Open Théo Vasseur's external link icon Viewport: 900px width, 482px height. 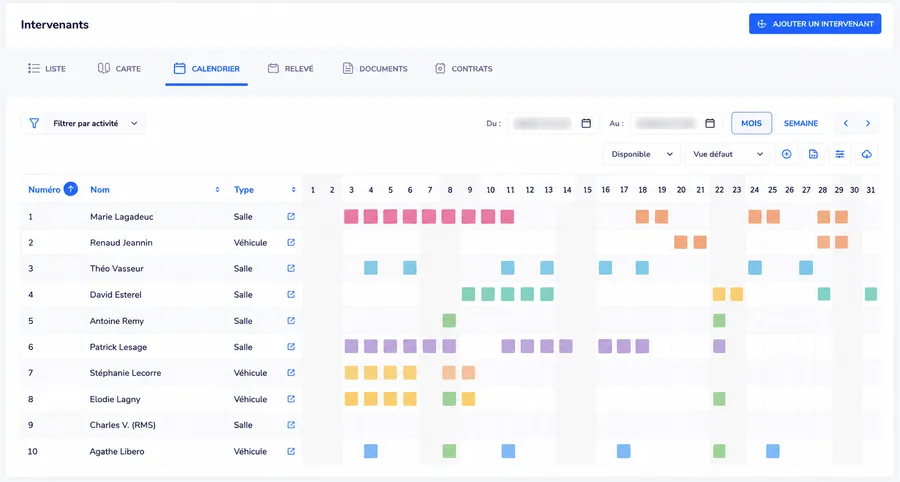pos(291,268)
